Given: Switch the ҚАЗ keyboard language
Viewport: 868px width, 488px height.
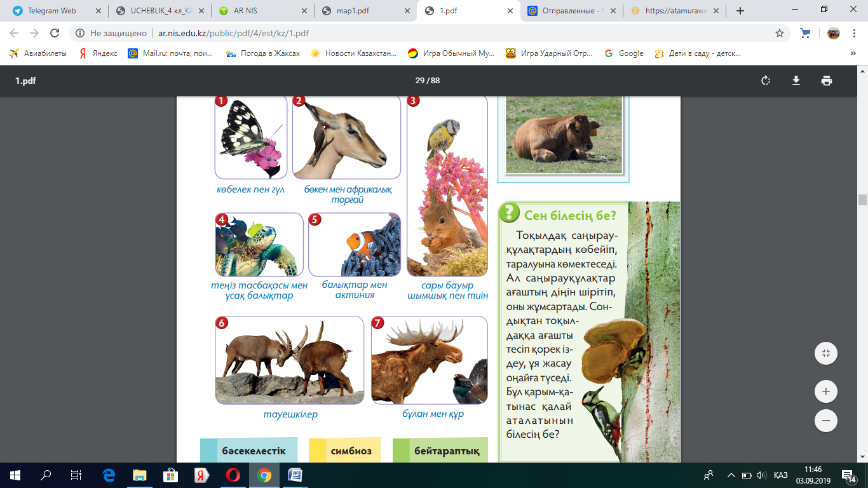Looking at the screenshot, I should coord(781,475).
